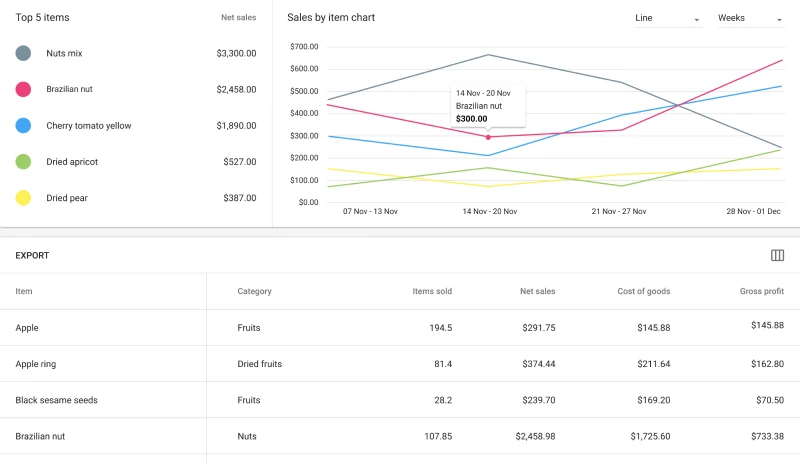Click the highlighted Brazilian nut data point

[x=488, y=137]
